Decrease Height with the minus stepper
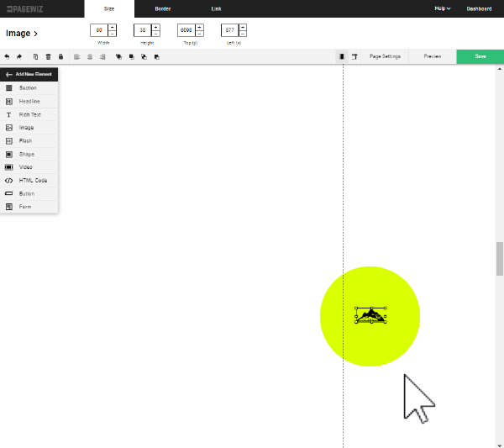This screenshot has width=504, height=448. [x=156, y=34]
